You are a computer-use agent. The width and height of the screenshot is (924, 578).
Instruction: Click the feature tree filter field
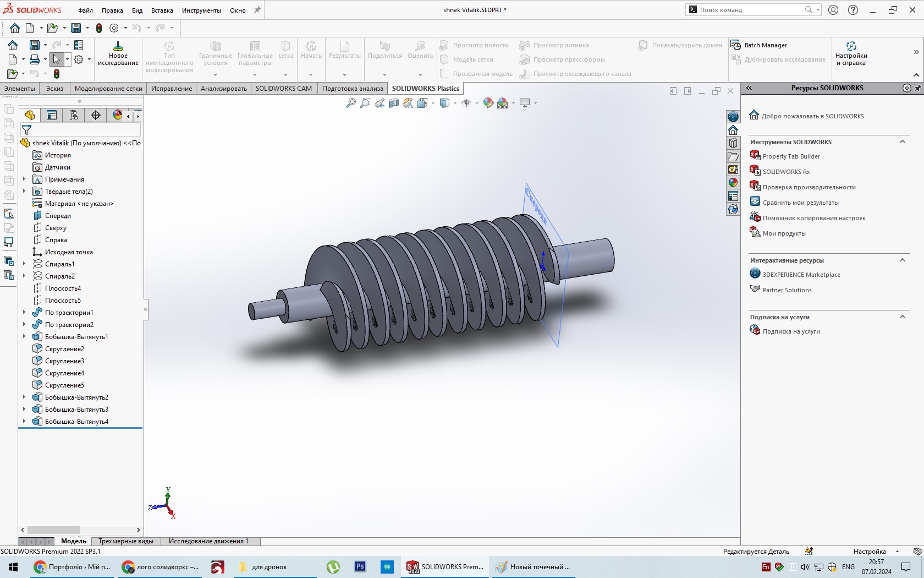(x=81, y=130)
